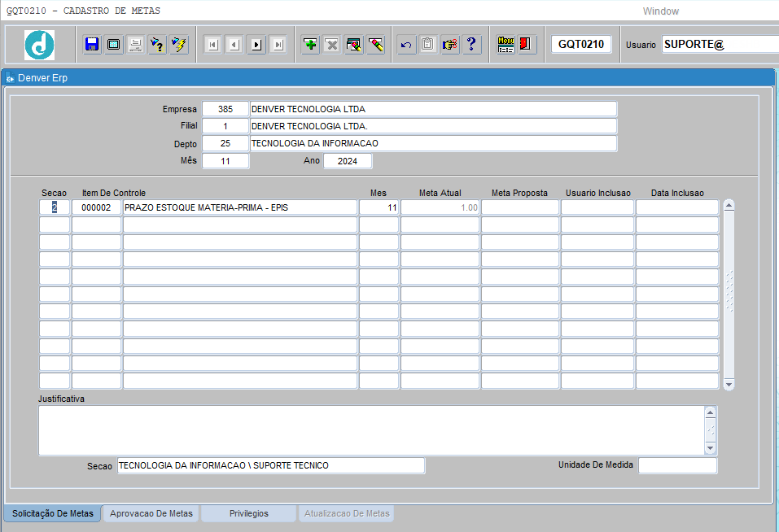Image resolution: width=779 pixels, height=532 pixels.
Task: Click Justificativa scrollbar up arrow
Action: click(x=711, y=412)
